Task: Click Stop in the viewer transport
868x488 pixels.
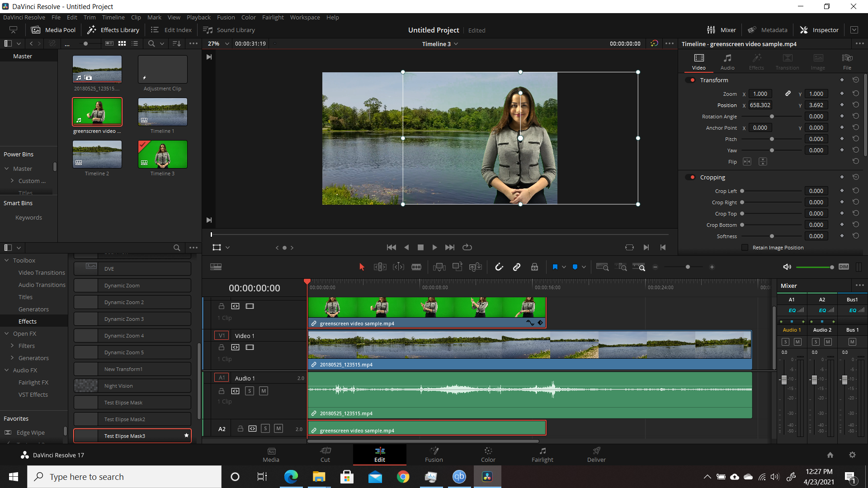Action: (420, 247)
